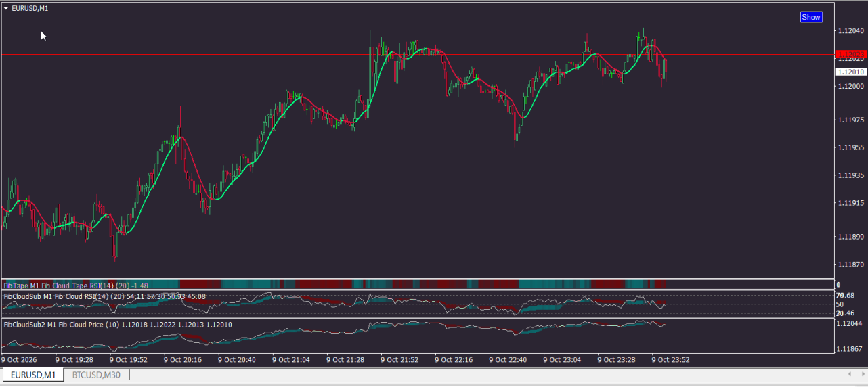Screen dimensions: 868x387
Task: Click the red 1.12023 price level tag
Action: pos(850,54)
